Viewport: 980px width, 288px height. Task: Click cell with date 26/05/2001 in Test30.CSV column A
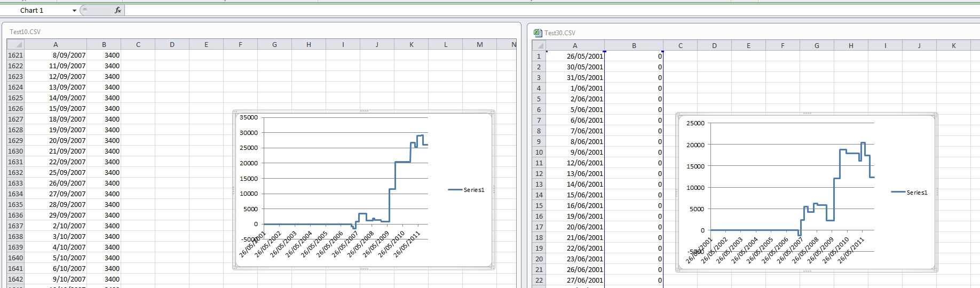tap(575, 56)
